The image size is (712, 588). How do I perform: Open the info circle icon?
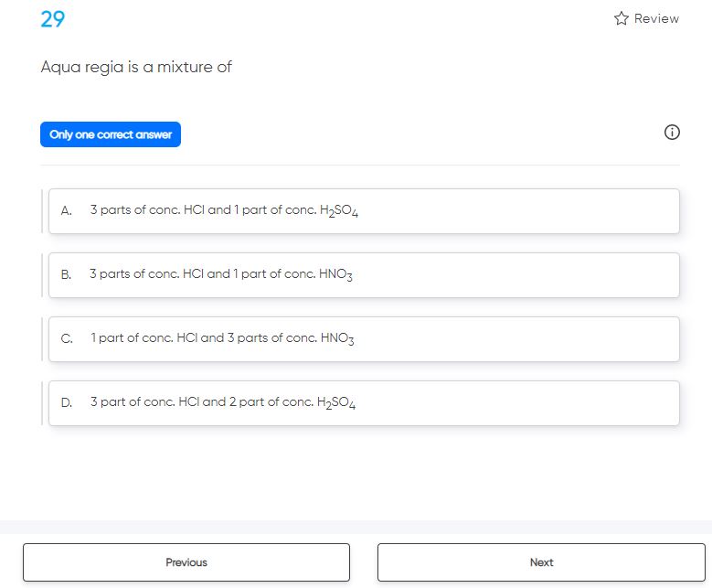672,133
